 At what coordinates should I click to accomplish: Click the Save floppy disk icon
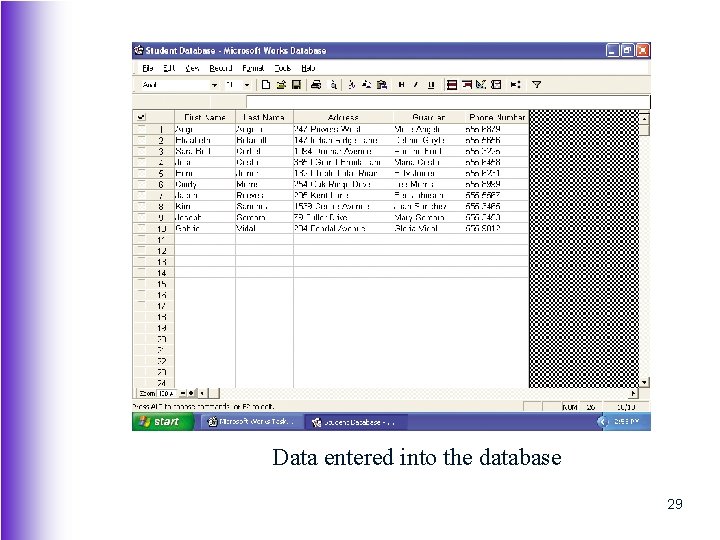(x=296, y=84)
